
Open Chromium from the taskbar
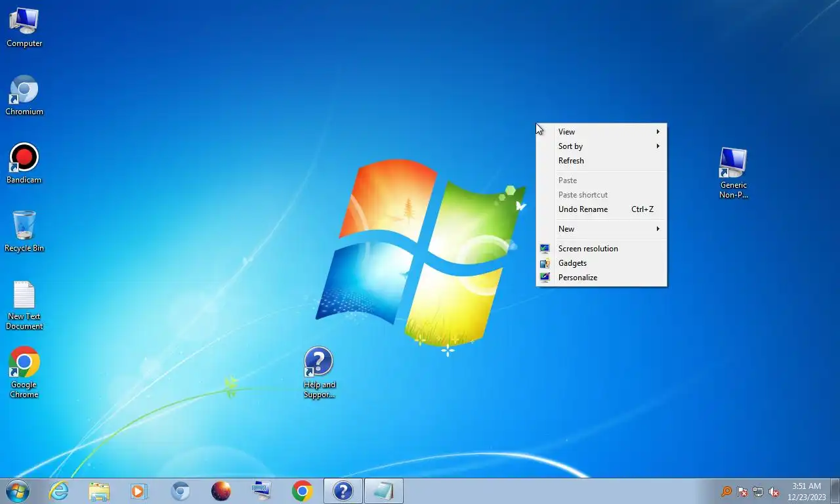(180, 491)
